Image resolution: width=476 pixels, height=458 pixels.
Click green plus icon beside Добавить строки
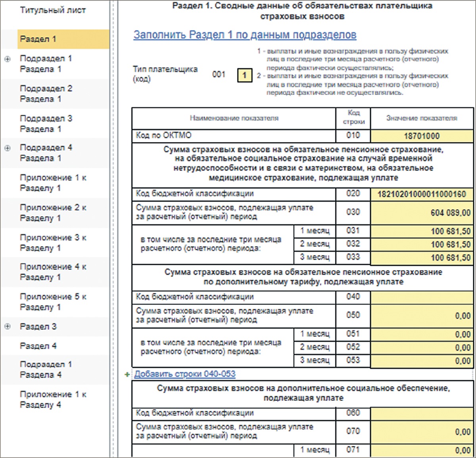point(127,374)
